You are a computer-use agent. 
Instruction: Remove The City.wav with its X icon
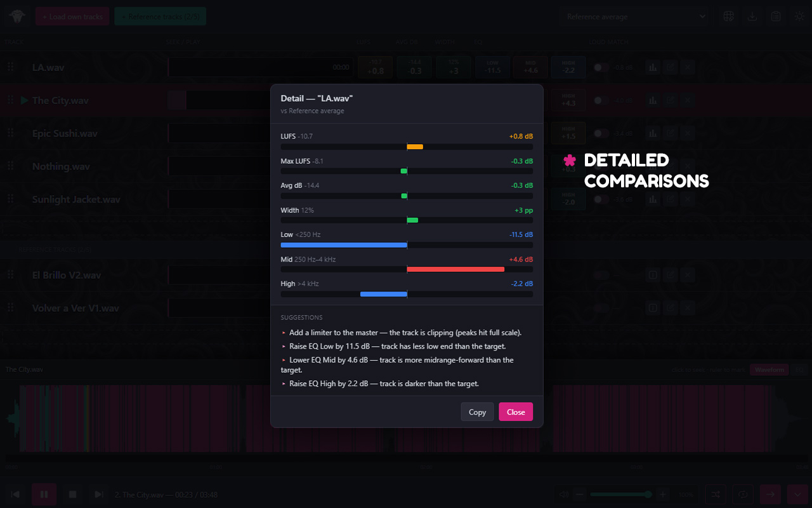pos(688,100)
